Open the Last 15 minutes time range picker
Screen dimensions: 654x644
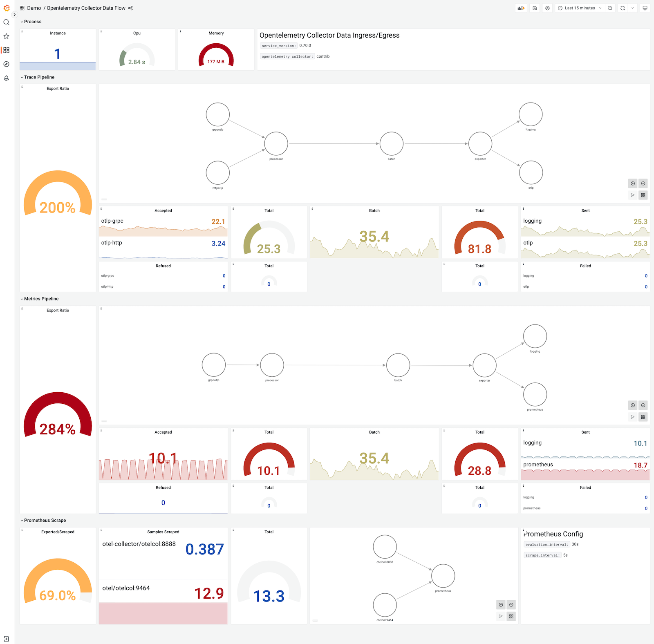[x=579, y=8]
